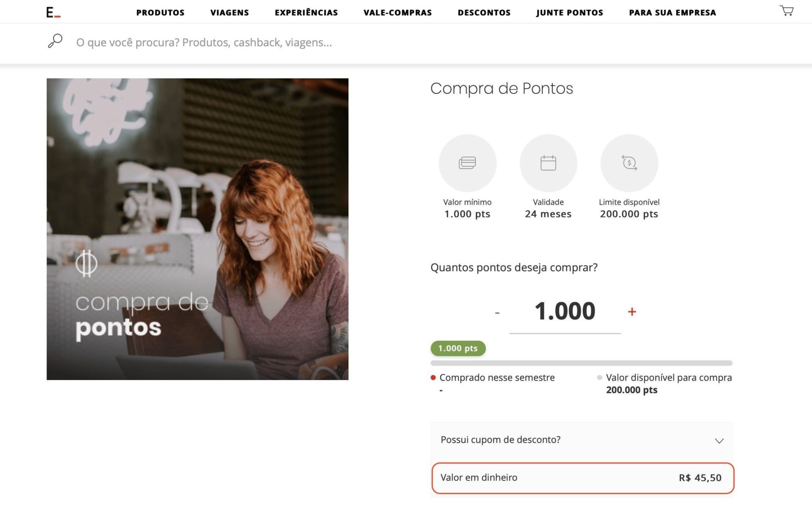
Task: Open the shopping cart icon
Action: [786, 11]
